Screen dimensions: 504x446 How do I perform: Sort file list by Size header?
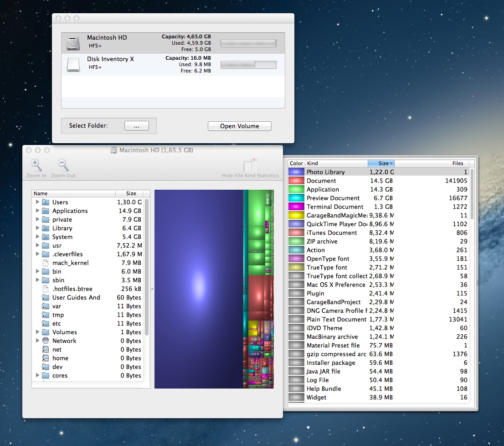[129, 193]
